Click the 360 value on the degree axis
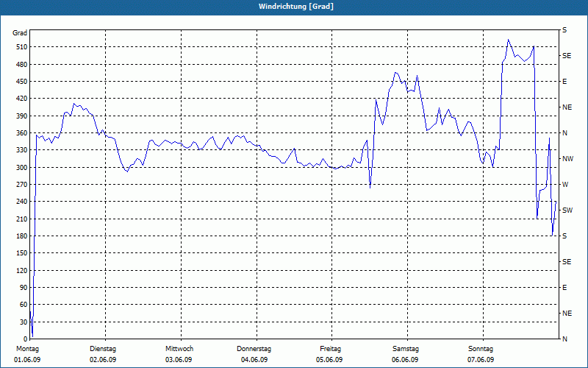The image size is (588, 368). (21, 133)
